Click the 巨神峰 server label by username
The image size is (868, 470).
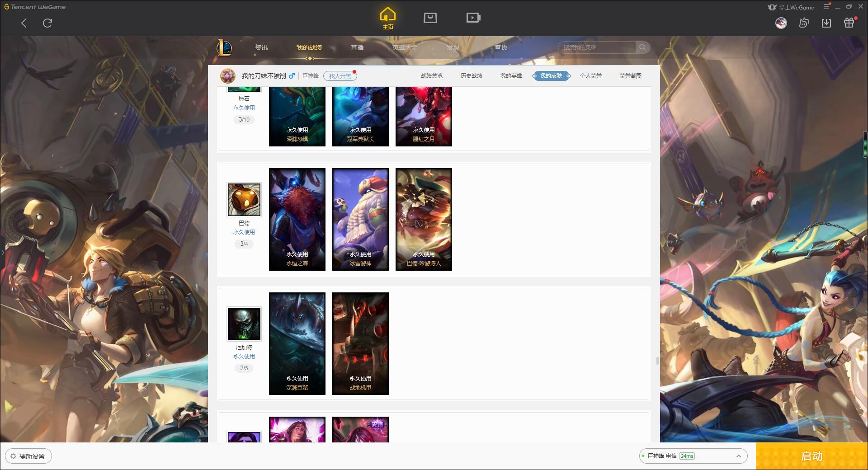(311, 76)
